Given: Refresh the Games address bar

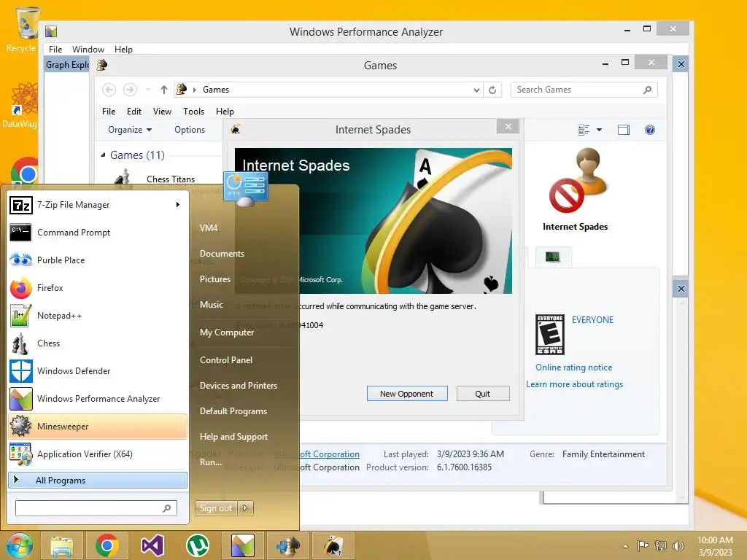Looking at the screenshot, I should tap(492, 90).
